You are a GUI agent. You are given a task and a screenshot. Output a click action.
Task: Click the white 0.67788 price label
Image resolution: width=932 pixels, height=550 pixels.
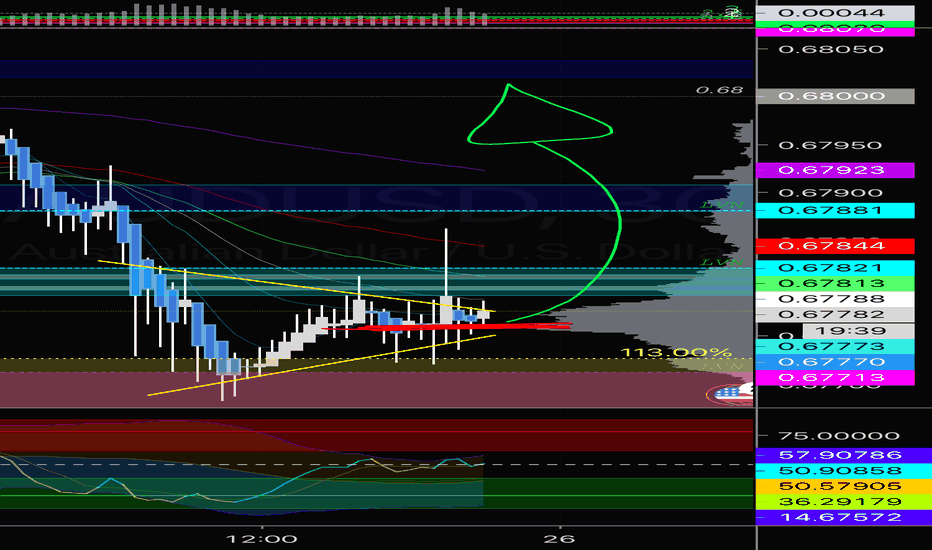pyautogui.click(x=835, y=298)
